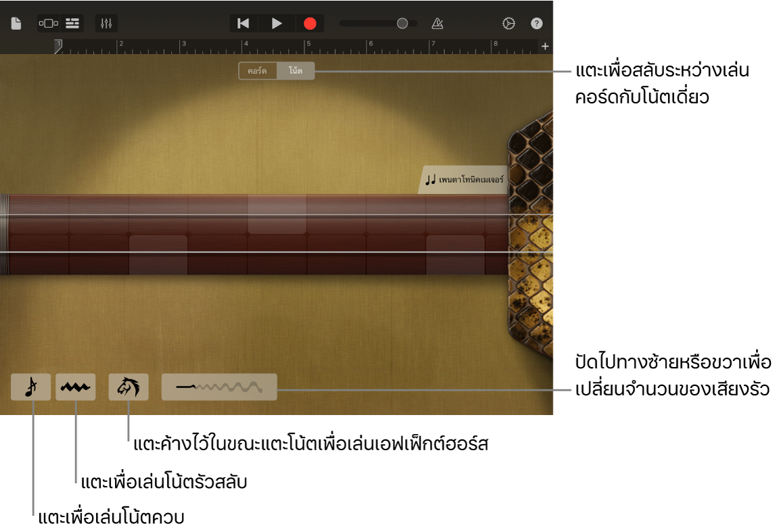Screen dimensions: 779x532
Task: Click bar 1 playhead on ruler
Action: coord(58,46)
